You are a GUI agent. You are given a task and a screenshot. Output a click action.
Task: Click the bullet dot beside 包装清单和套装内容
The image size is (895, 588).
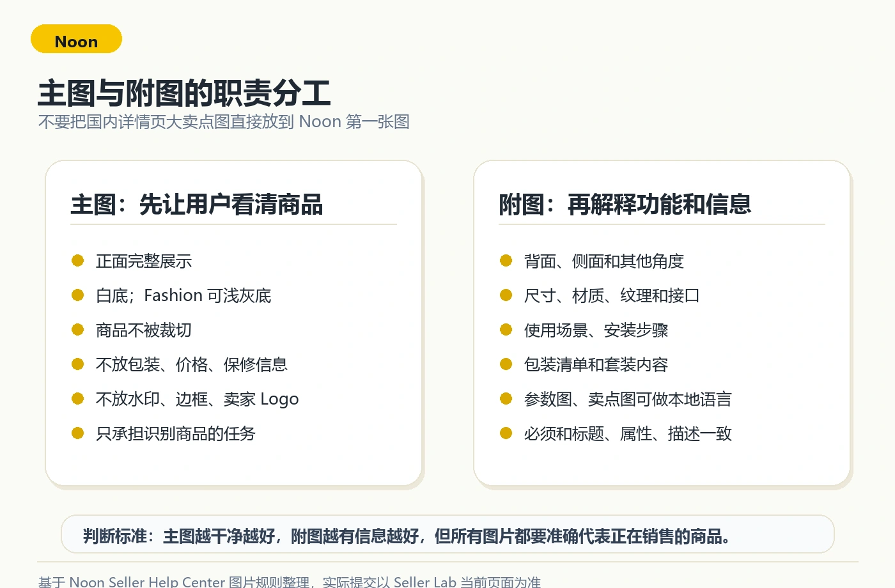(506, 364)
